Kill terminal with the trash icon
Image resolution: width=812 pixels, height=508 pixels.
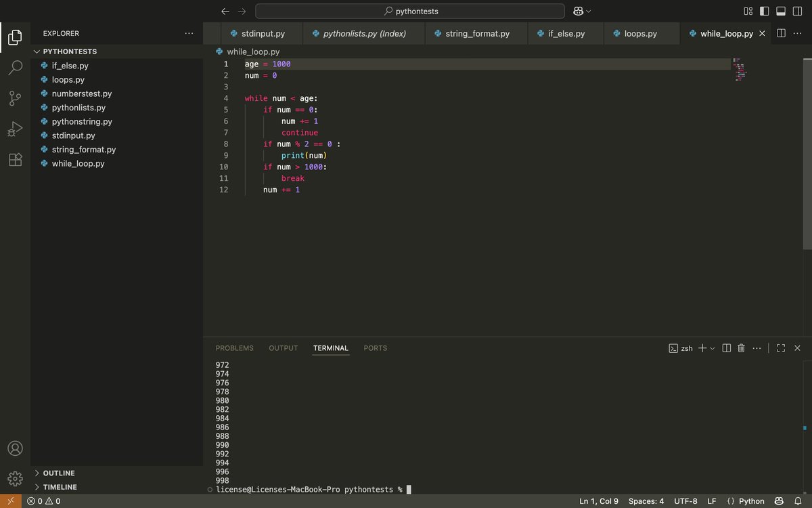click(x=741, y=348)
